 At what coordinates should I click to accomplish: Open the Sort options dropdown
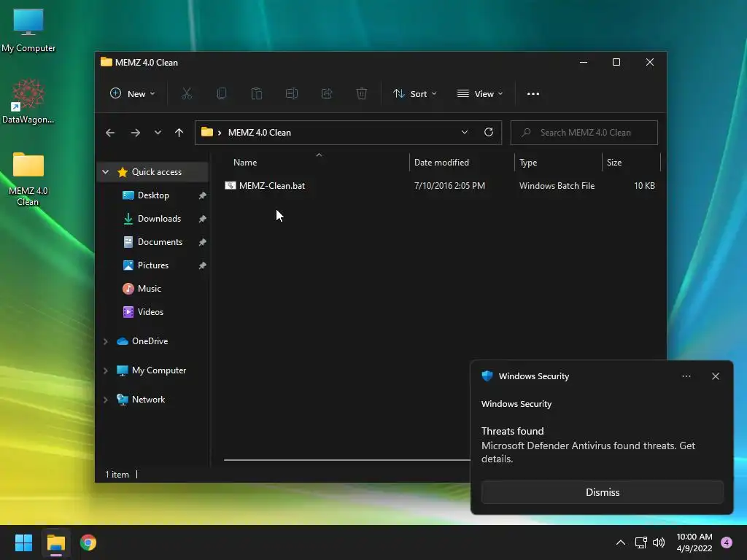click(x=415, y=94)
